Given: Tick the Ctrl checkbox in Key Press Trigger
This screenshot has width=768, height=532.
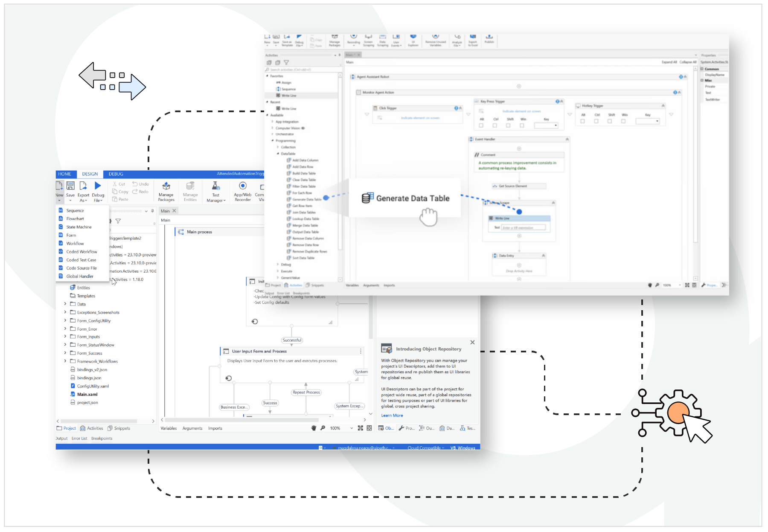Looking at the screenshot, I should pos(495,125).
